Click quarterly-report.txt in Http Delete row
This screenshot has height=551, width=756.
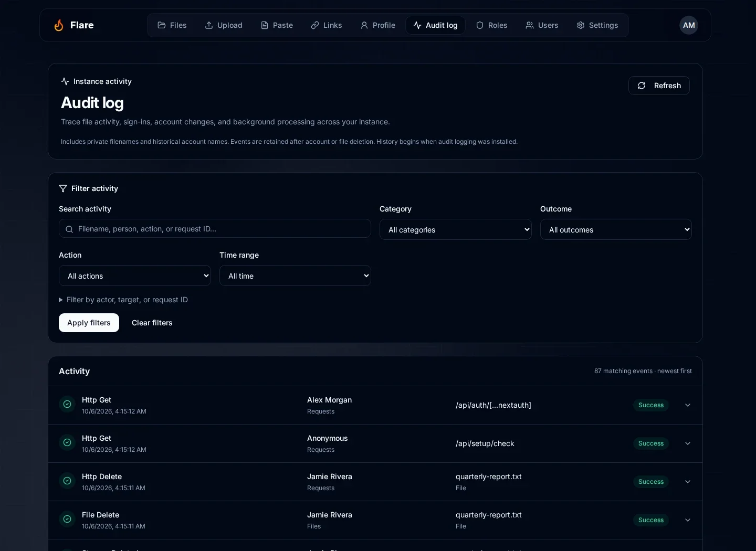(489, 476)
